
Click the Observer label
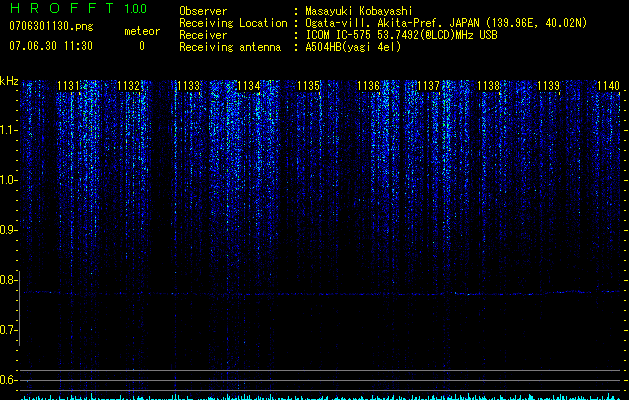tap(203, 11)
